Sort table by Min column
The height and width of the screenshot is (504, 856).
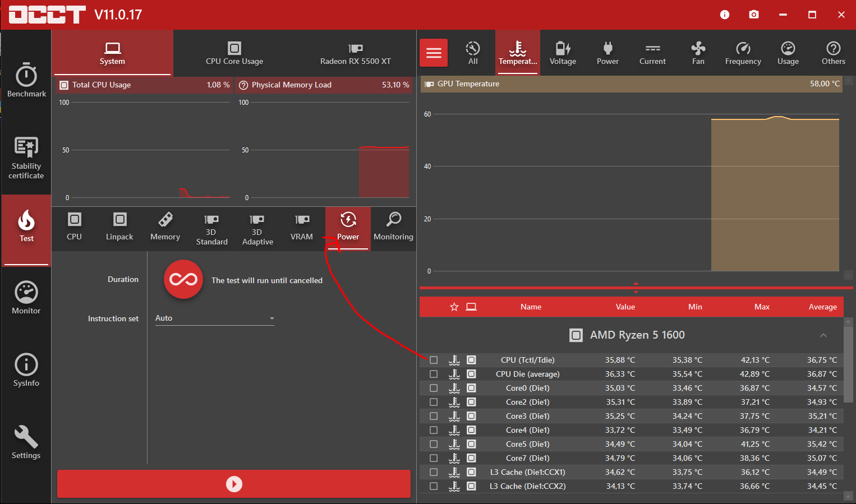coord(695,307)
